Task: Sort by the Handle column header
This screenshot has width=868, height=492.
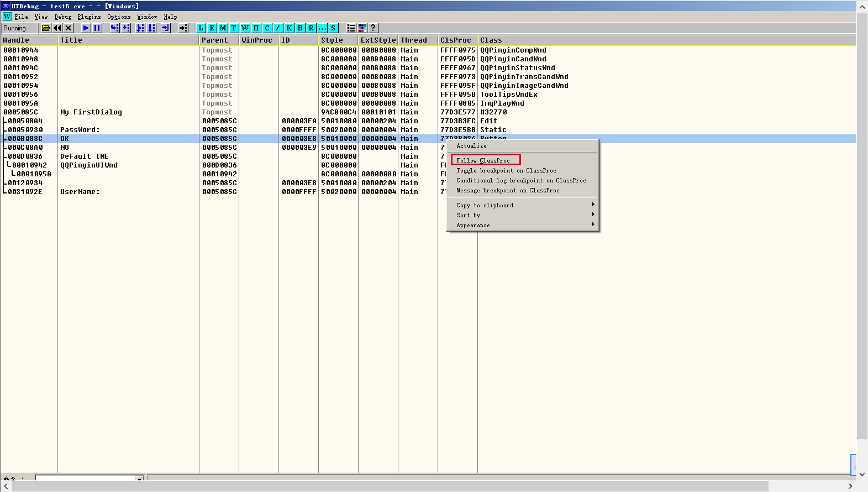Action: click(x=29, y=40)
